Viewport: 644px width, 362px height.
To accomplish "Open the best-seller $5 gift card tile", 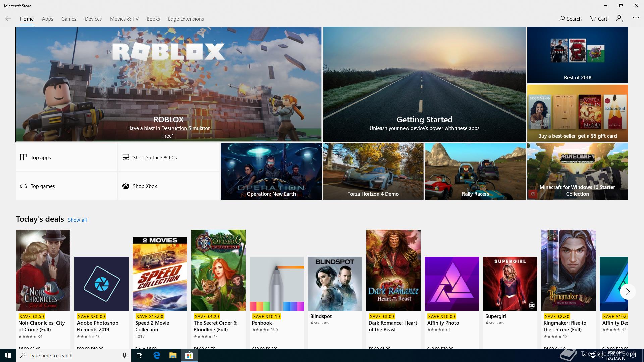I will pos(577,113).
